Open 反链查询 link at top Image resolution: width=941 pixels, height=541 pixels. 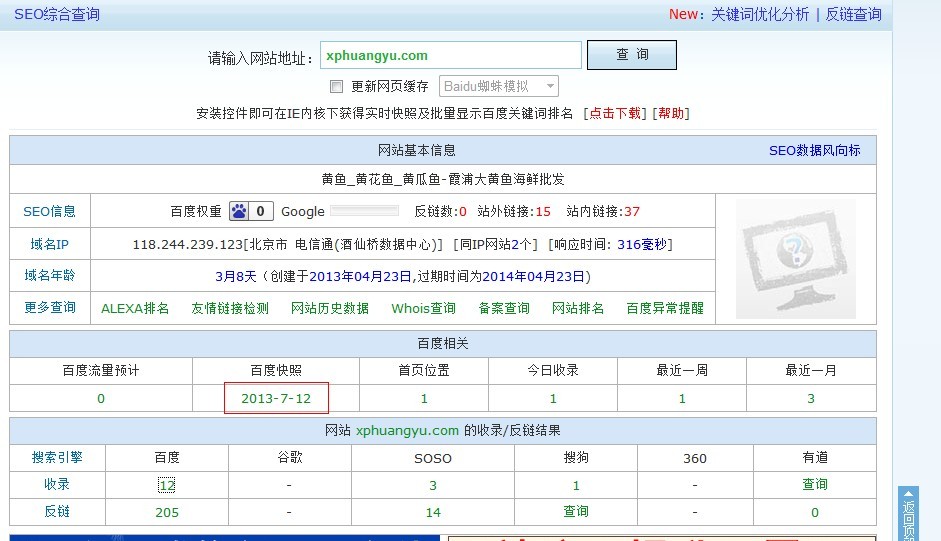[853, 14]
